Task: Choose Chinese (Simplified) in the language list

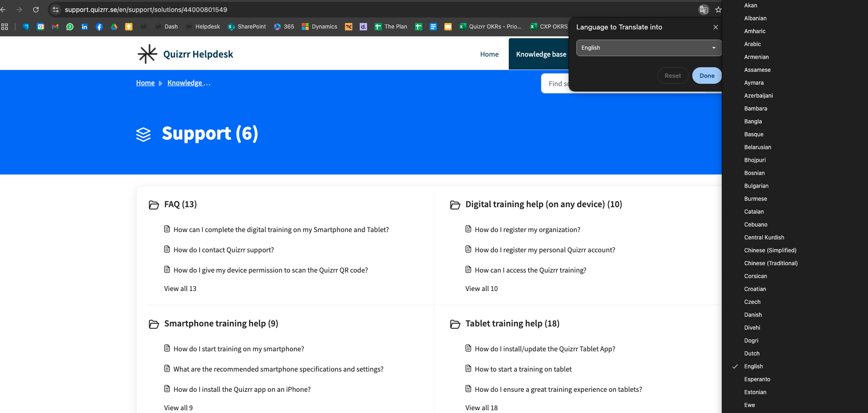Action: (770, 250)
